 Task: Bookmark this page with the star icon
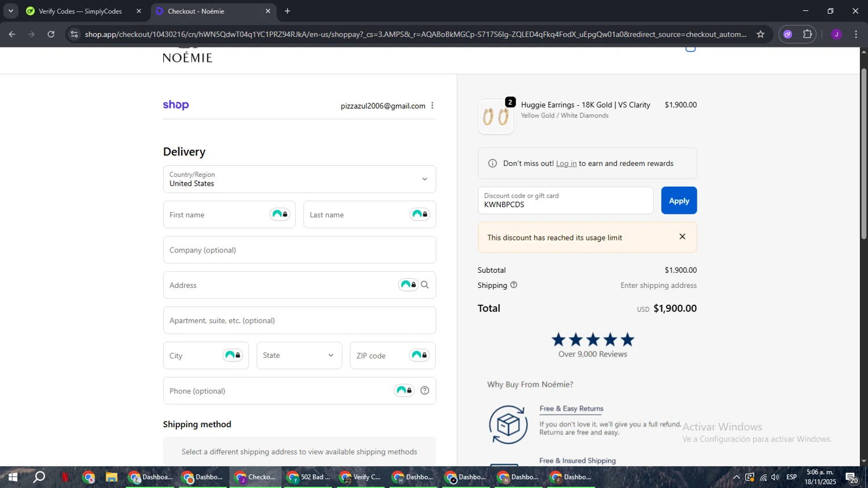click(760, 34)
